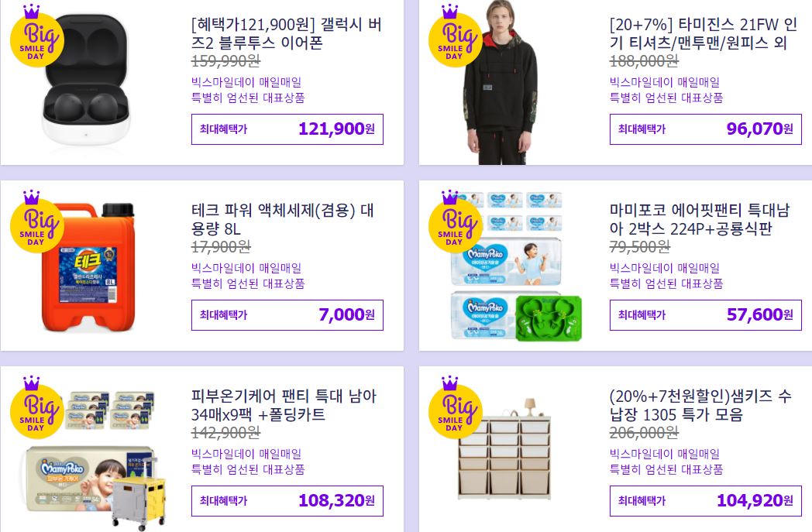
Task: Open the Galaxy Buds2 earbuds product image
Action: click(x=86, y=79)
